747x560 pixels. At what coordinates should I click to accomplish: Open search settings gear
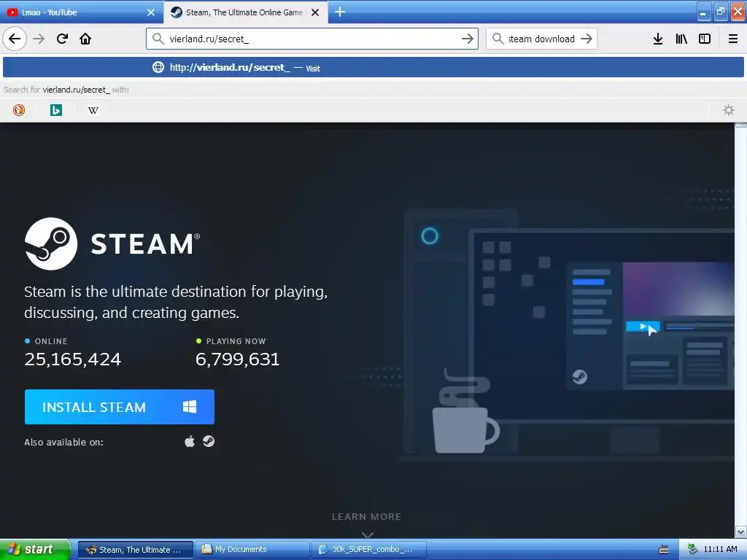[729, 110]
